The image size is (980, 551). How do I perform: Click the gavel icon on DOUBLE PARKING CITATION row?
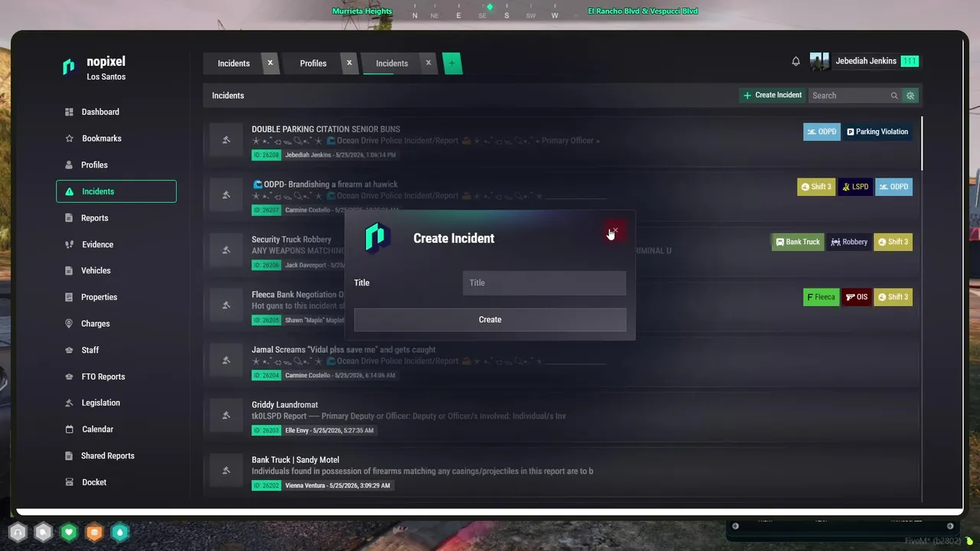pyautogui.click(x=226, y=140)
